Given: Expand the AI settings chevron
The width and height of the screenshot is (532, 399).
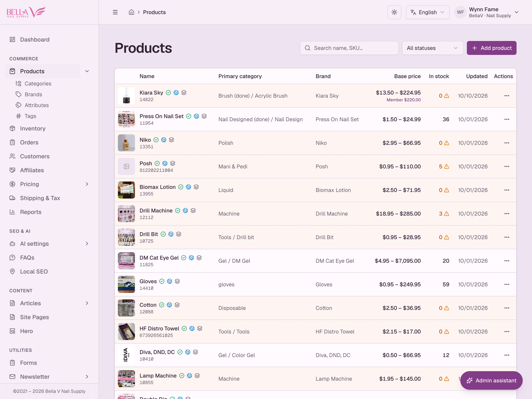Looking at the screenshot, I should (87, 244).
